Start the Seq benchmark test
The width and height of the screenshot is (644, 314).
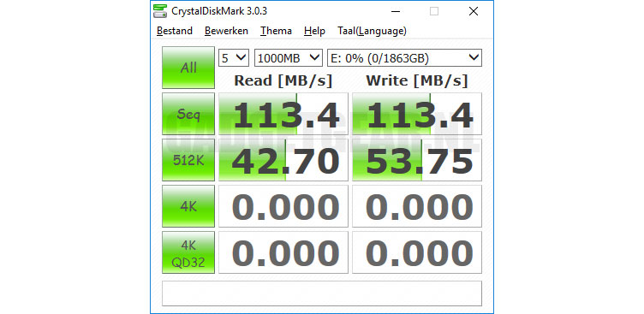pyautogui.click(x=188, y=114)
